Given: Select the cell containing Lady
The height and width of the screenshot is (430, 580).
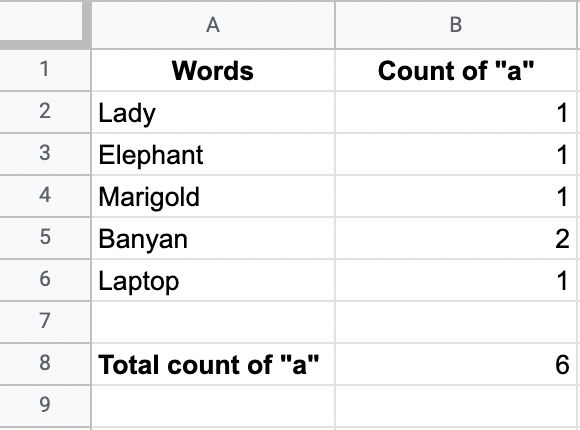Looking at the screenshot, I should point(213,112).
